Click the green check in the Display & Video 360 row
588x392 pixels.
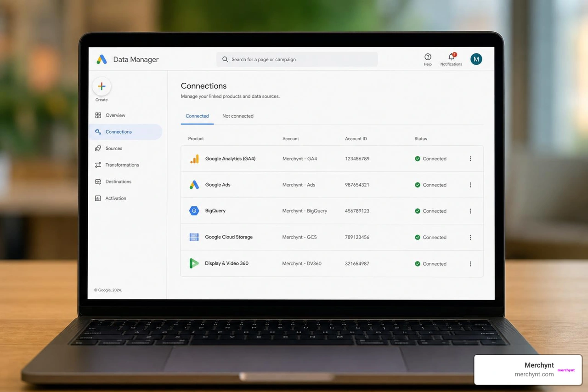point(418,264)
